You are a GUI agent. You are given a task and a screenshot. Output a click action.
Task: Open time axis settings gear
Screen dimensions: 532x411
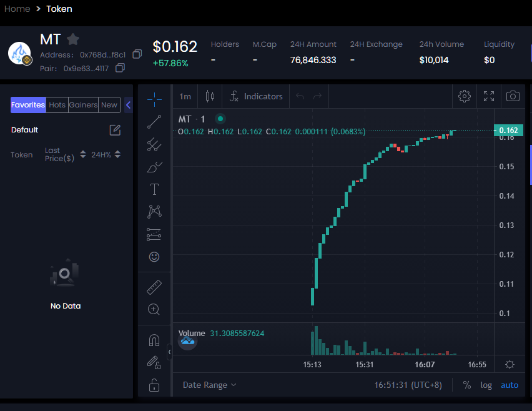[x=510, y=365]
